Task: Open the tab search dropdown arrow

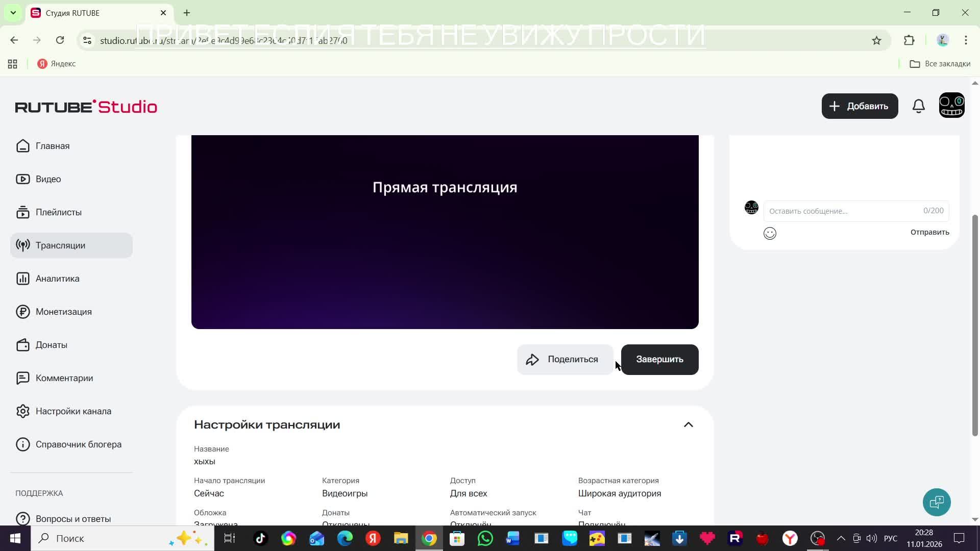Action: [13, 13]
